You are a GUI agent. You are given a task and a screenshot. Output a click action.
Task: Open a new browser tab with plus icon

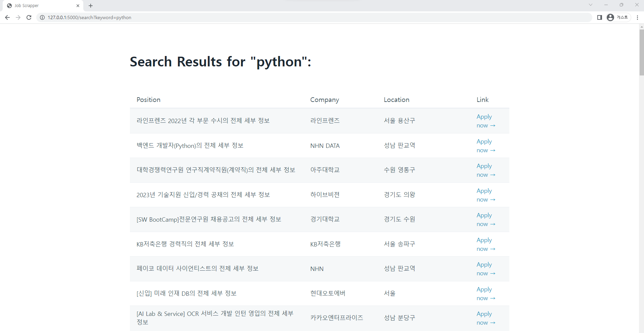tap(91, 6)
